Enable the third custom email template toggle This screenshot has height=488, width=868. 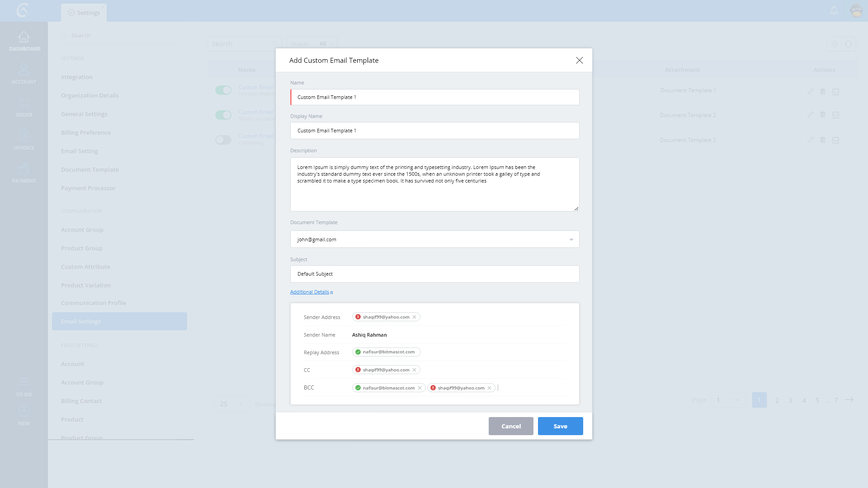[x=223, y=140]
